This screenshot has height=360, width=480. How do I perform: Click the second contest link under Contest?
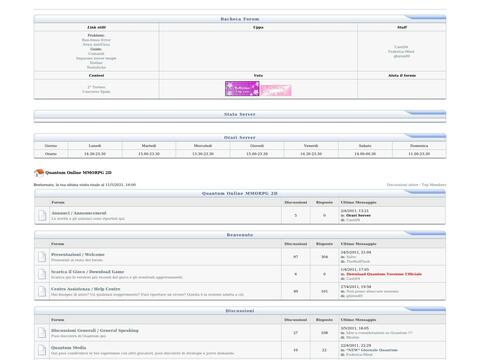coord(96,92)
